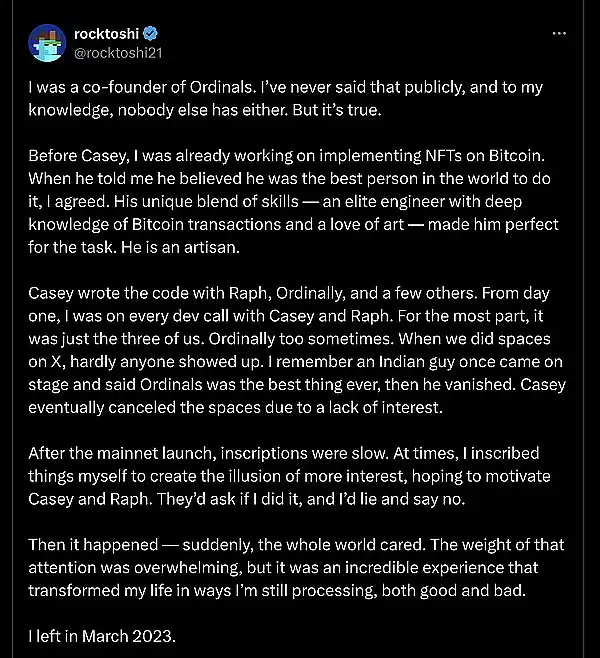Open the rocktoshi display name link

coord(109,32)
